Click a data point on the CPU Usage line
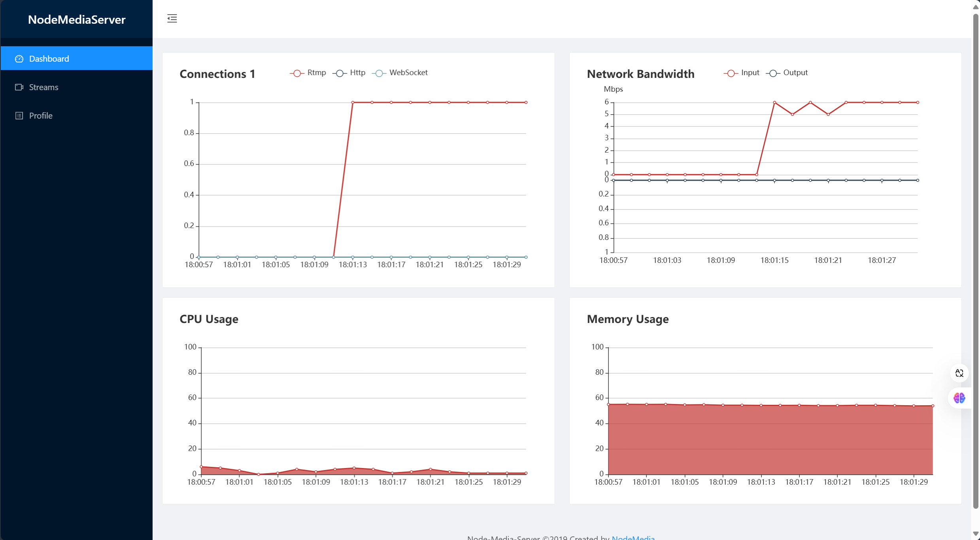This screenshot has width=980, height=540. 354,468
